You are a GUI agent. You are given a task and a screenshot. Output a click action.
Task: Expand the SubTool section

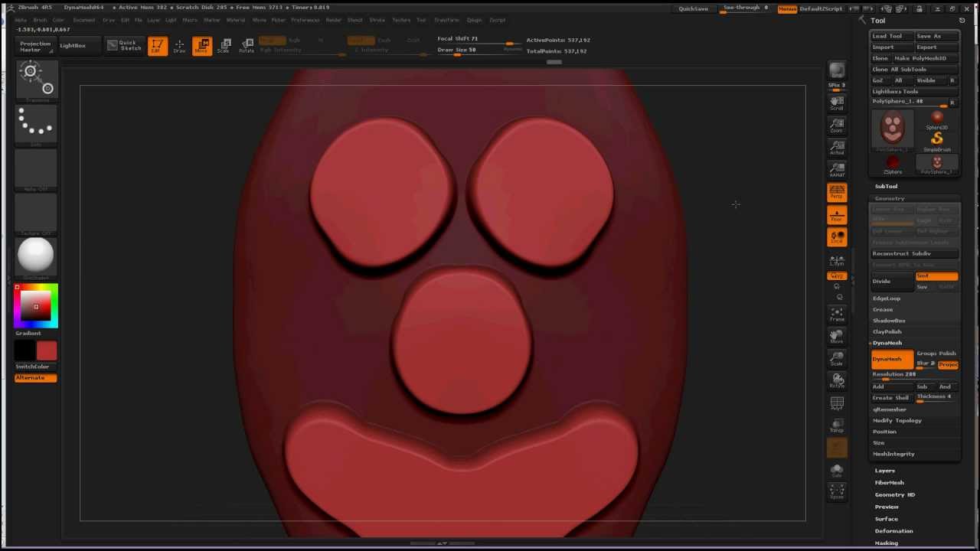click(886, 187)
